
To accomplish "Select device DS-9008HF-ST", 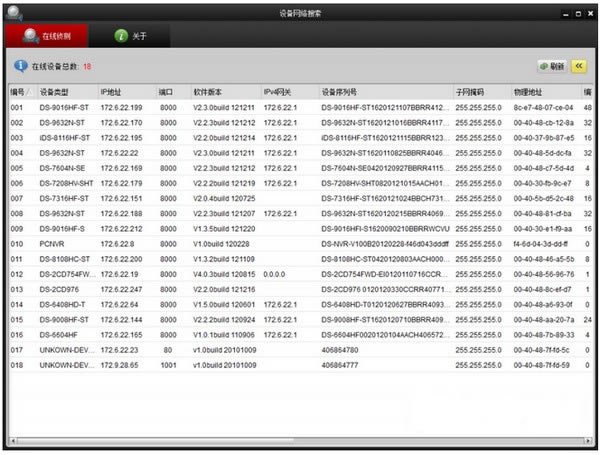I will pos(64,320).
